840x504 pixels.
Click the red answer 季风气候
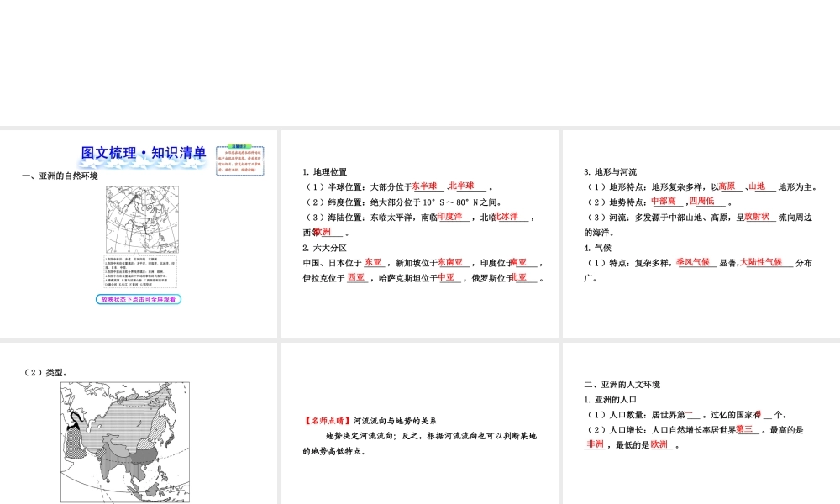coord(693,261)
